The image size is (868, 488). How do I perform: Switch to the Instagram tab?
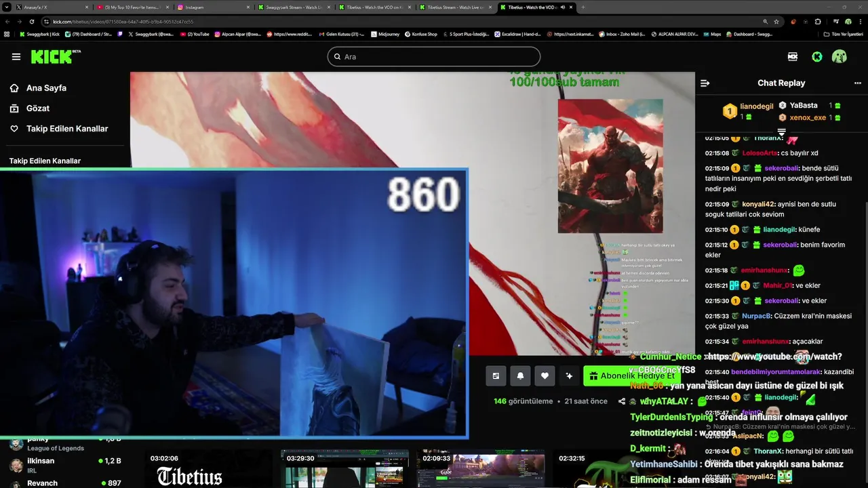[212, 7]
